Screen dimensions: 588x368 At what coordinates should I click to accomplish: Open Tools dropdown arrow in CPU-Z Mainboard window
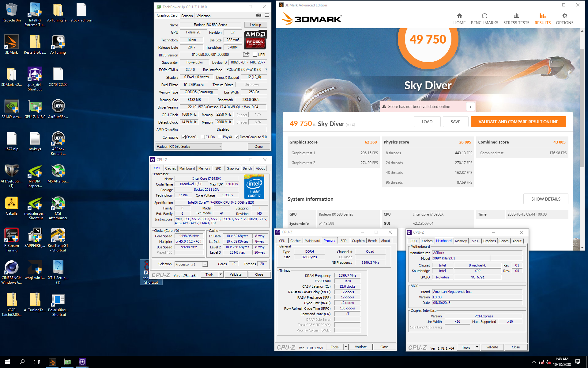(x=477, y=347)
